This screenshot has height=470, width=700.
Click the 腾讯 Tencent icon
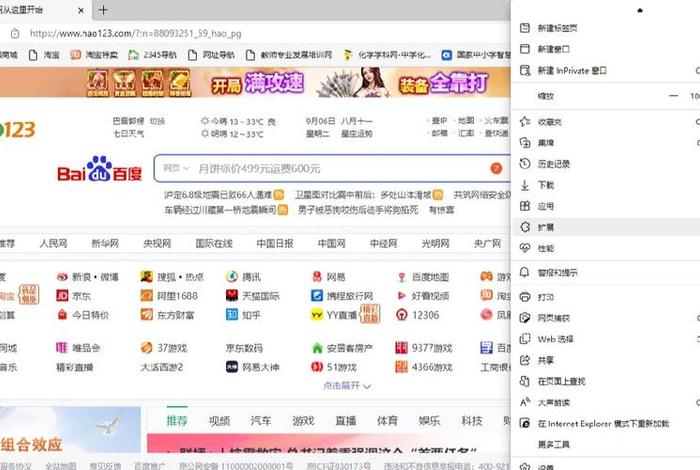pos(232,277)
